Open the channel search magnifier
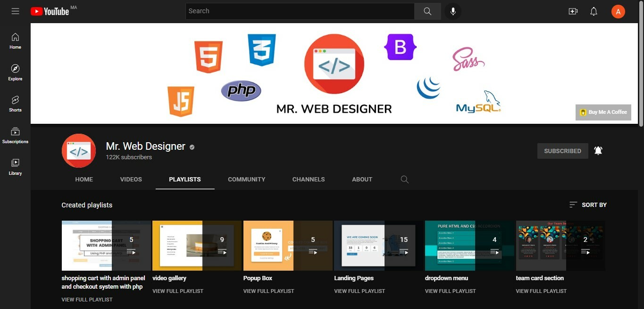This screenshot has width=644, height=309. (404, 180)
